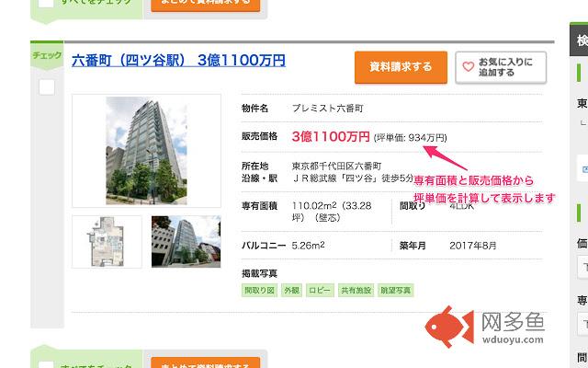Click the build date 2017年8月
588x368 pixels.
(473, 246)
